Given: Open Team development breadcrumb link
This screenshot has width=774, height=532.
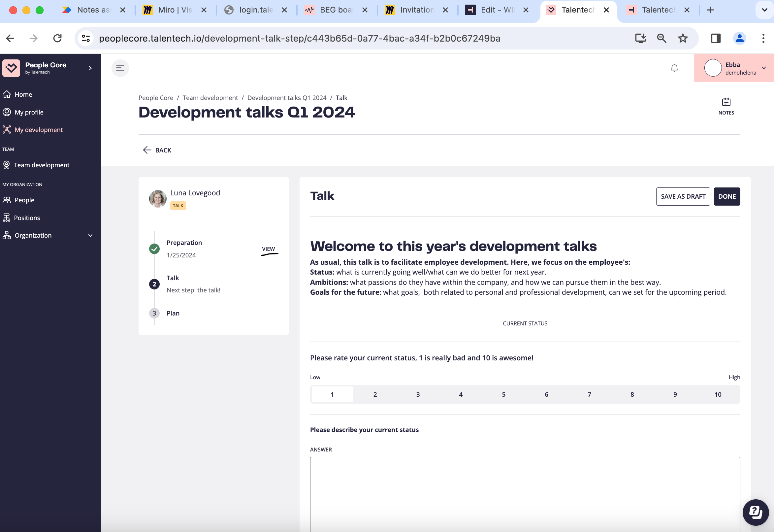Looking at the screenshot, I should click(x=210, y=98).
